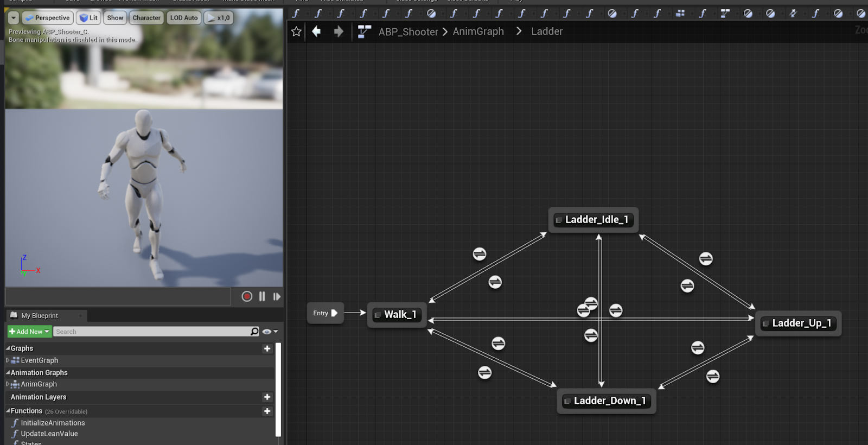Select the Entry node
The image size is (868, 445).
325,313
